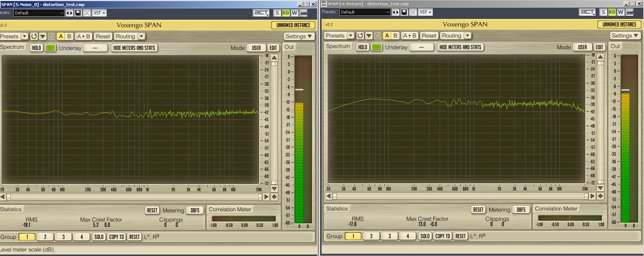Click statistics RESET button in Noise_0 window

tap(152, 211)
